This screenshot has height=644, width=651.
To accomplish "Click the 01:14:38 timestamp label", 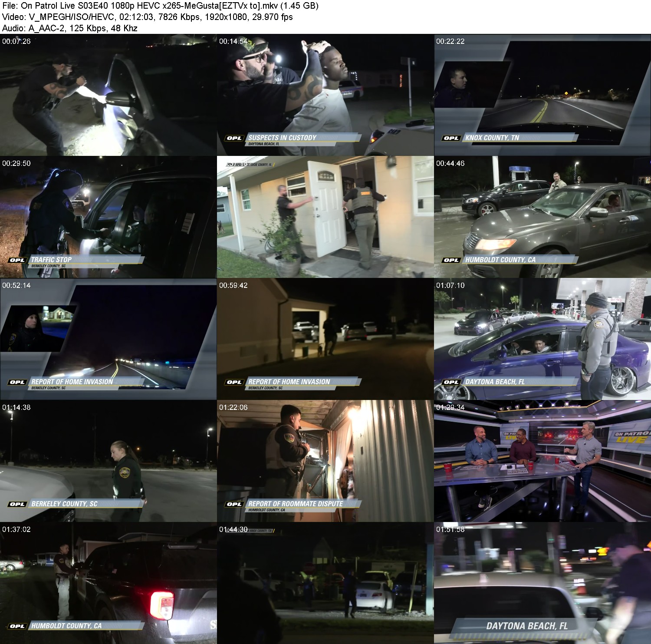I will 16,407.
